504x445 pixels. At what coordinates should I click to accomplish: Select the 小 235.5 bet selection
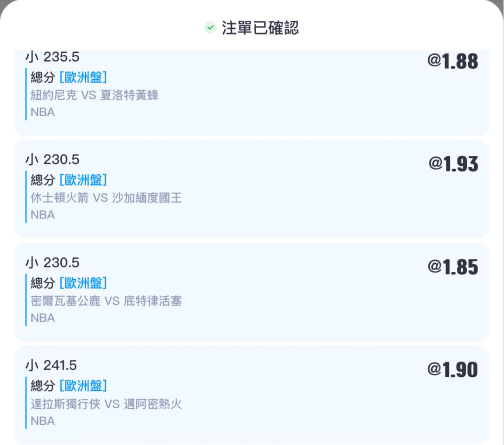coord(52,57)
